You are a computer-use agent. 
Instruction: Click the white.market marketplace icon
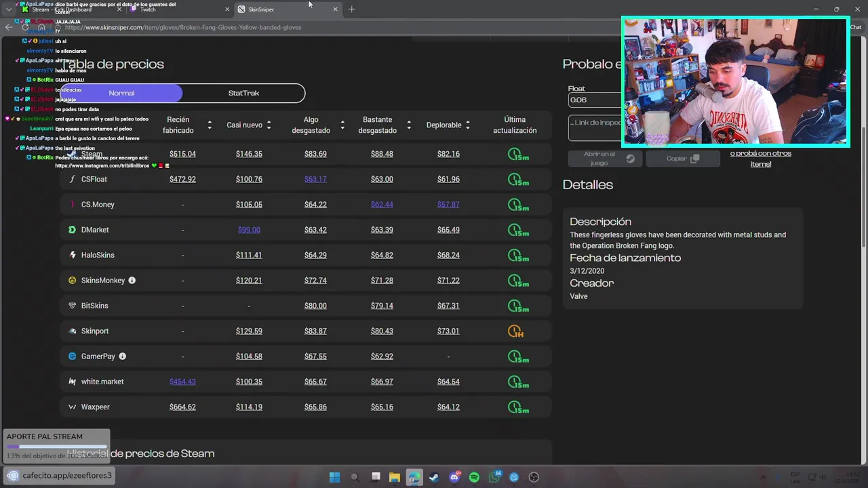(x=73, y=382)
